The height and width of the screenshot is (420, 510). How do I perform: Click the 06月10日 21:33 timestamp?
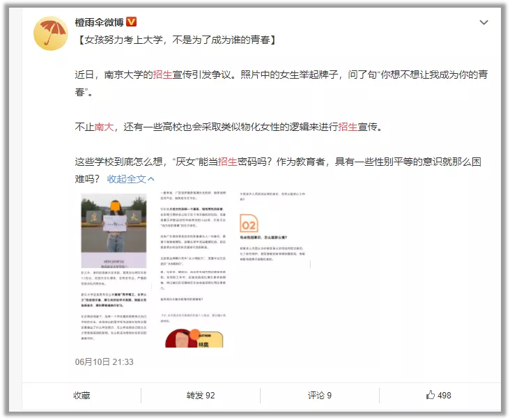tap(104, 362)
